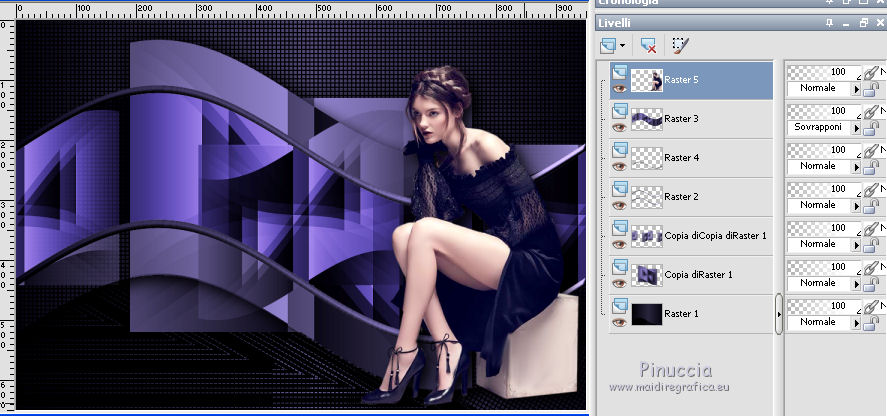
Task: Click the Edit Selection brush icon
Action: (681, 45)
